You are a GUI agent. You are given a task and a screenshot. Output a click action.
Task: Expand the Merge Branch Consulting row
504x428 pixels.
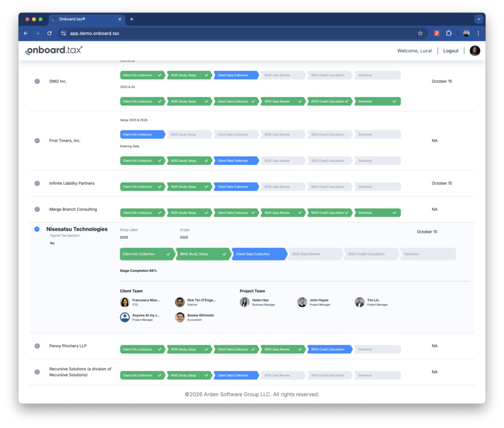point(37,209)
